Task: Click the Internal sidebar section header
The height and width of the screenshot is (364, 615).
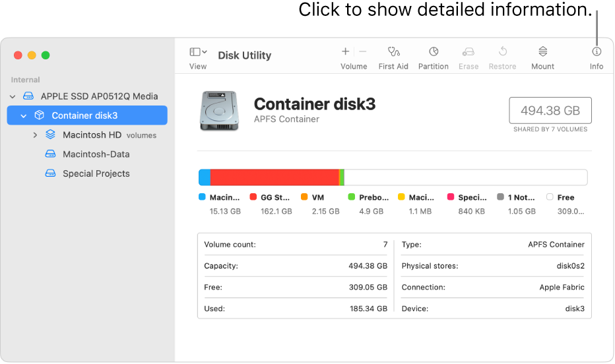Action: pos(26,80)
